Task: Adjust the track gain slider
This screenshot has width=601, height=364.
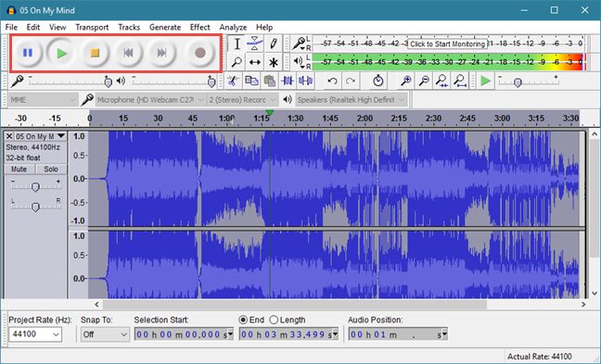Action: (x=35, y=187)
